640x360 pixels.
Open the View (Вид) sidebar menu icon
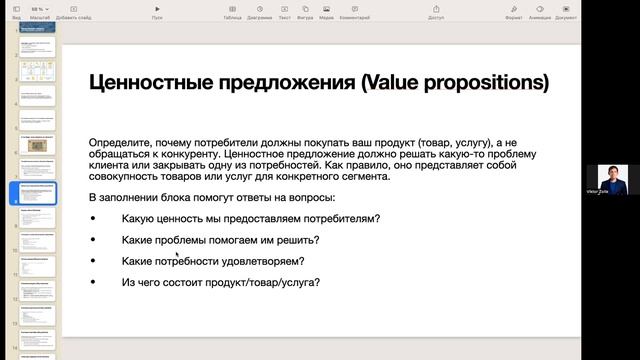pos(16,9)
